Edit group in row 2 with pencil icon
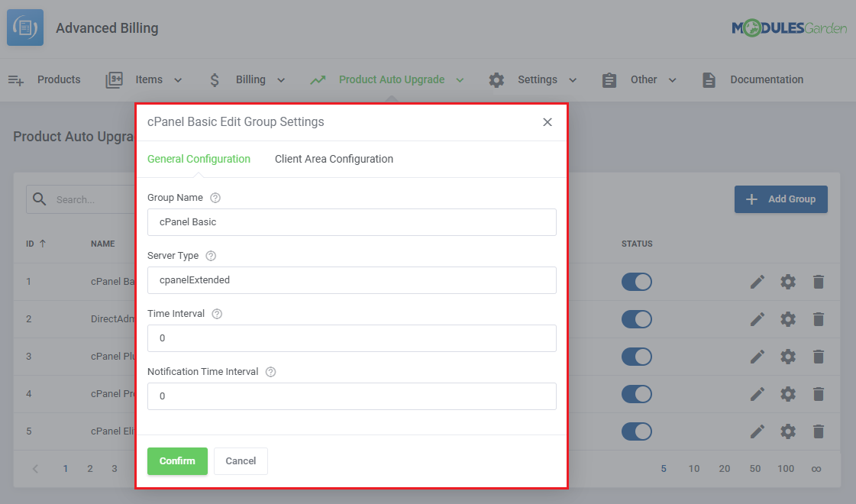 pos(757,319)
